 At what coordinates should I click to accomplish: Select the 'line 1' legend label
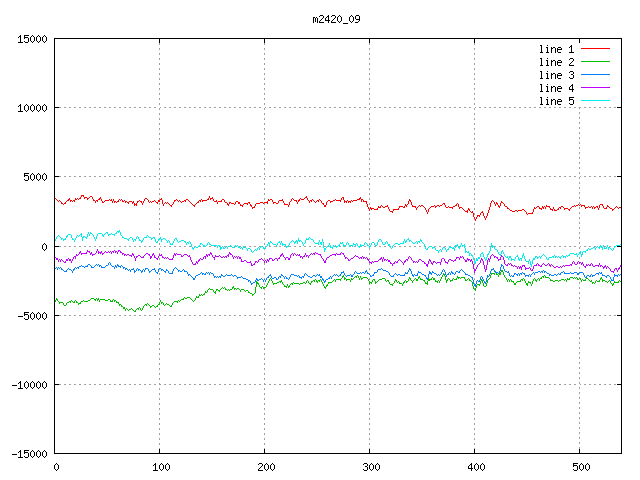point(556,49)
